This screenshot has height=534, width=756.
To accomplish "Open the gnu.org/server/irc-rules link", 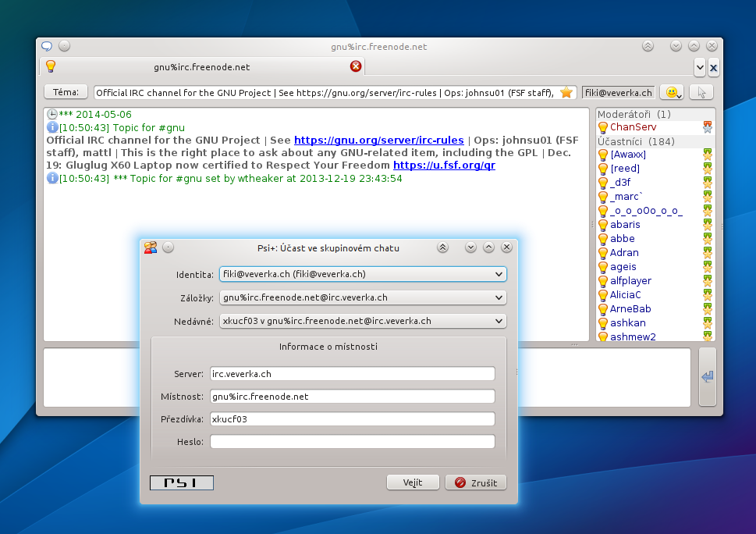I will (x=379, y=140).
